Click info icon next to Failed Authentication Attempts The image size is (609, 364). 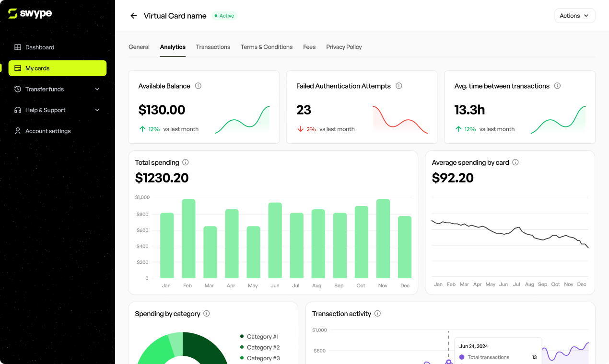coord(398,86)
